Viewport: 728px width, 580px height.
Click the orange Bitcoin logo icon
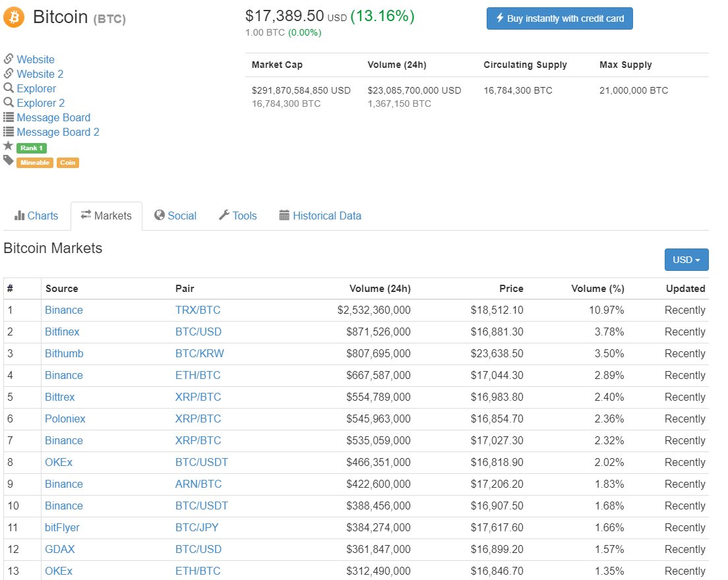(x=14, y=17)
